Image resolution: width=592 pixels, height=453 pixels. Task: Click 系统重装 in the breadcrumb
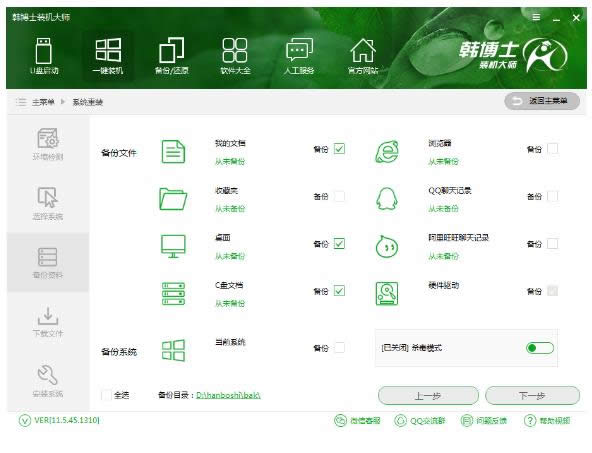coord(88,102)
